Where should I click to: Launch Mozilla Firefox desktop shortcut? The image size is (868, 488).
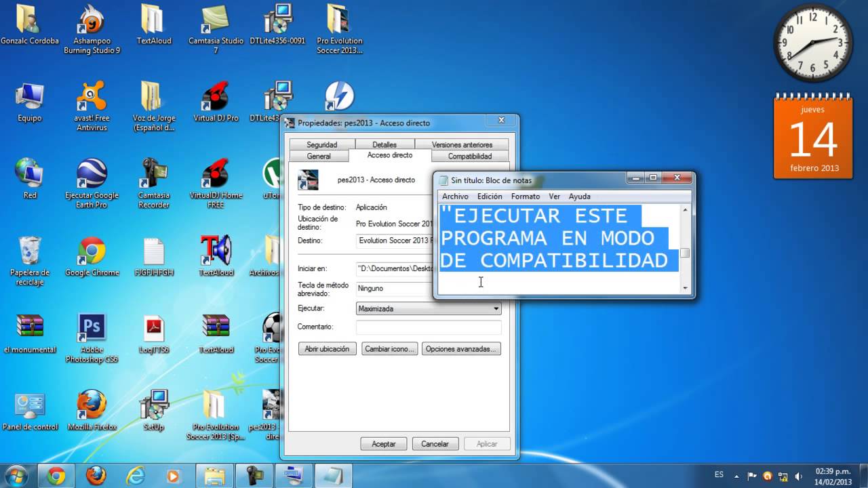(92, 411)
